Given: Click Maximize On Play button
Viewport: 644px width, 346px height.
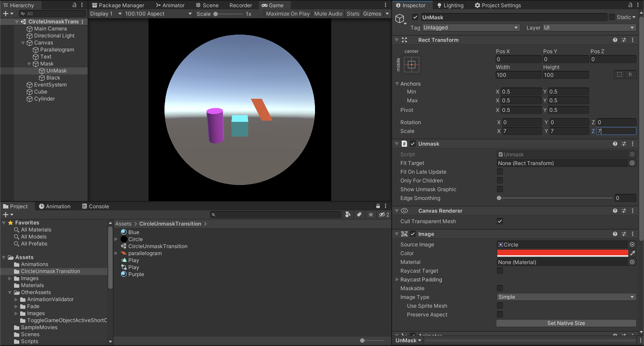Looking at the screenshot, I should click(287, 14).
